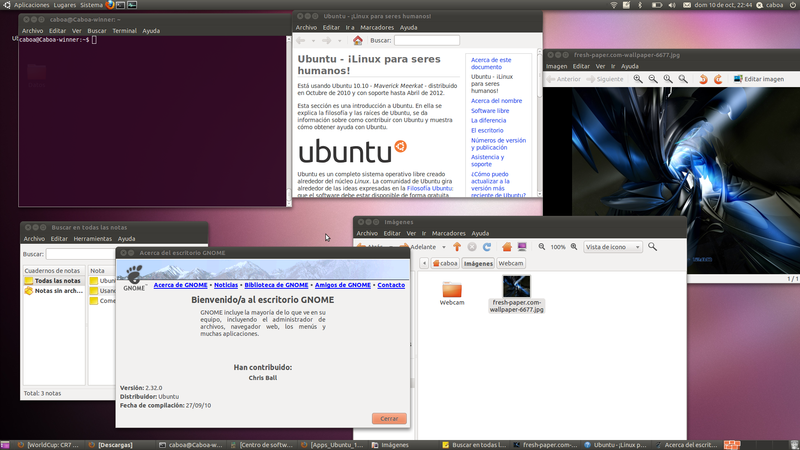
Task: Click the Buscar field in Ubuntu help window
Action: coord(427,40)
